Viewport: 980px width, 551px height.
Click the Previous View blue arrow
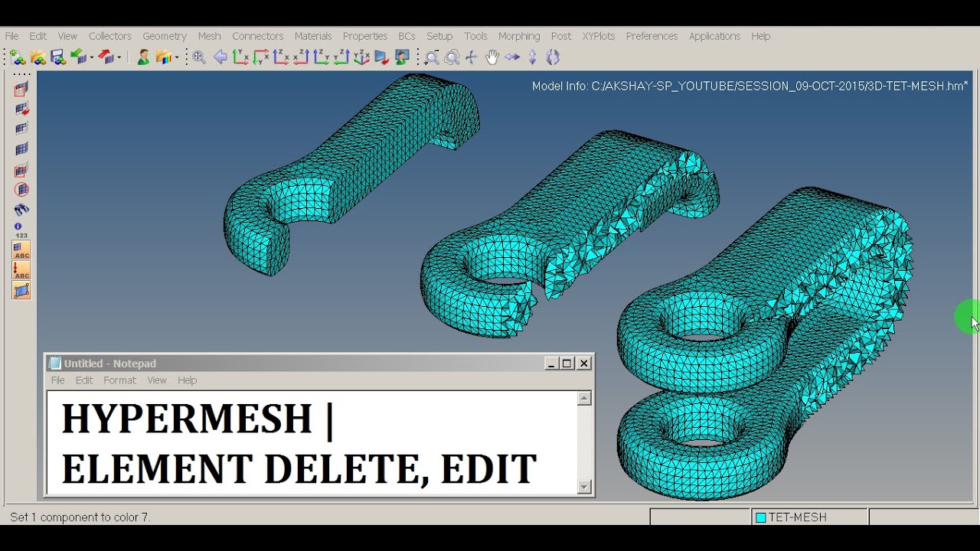(220, 57)
